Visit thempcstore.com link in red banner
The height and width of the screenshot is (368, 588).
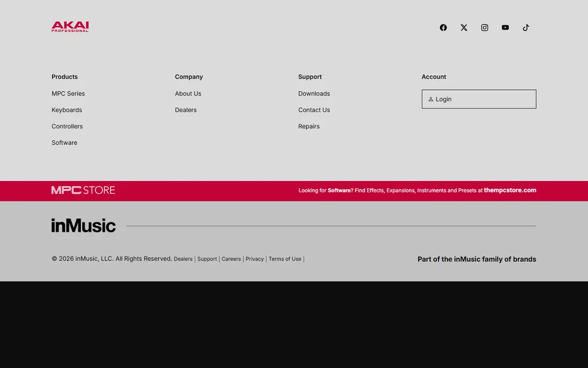pos(510,190)
